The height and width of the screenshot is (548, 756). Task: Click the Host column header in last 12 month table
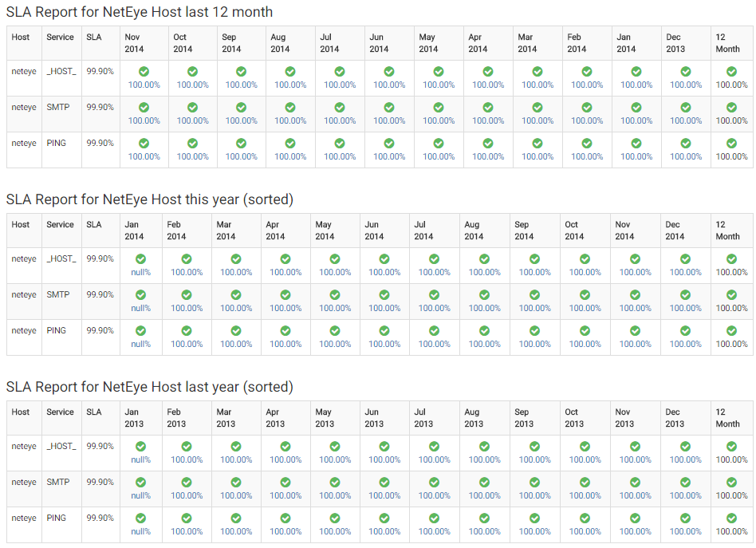point(24,43)
